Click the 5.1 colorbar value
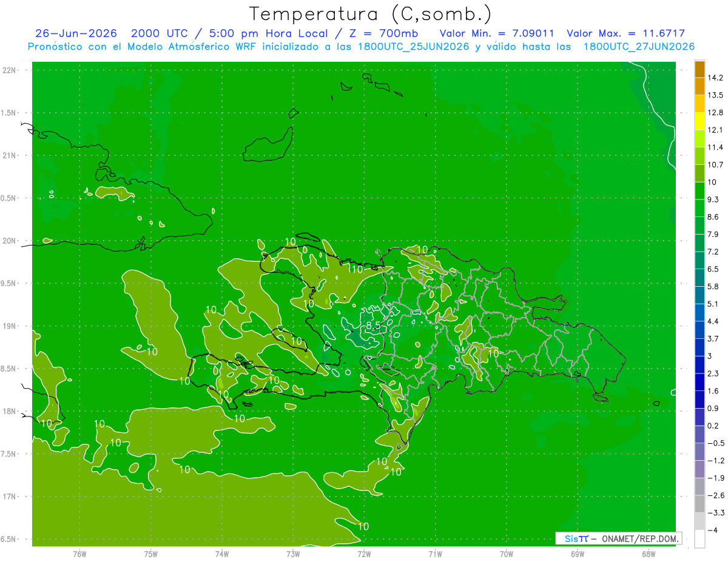The height and width of the screenshot is (562, 728). point(713,304)
